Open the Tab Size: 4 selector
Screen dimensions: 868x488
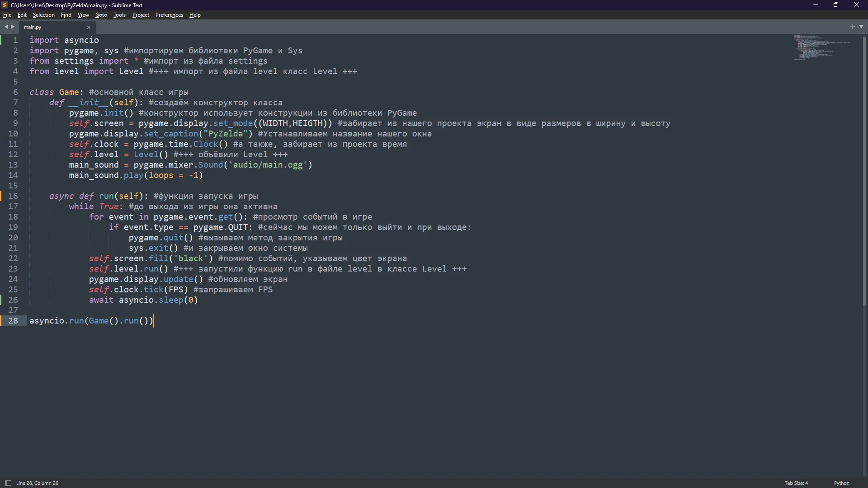[x=796, y=483]
